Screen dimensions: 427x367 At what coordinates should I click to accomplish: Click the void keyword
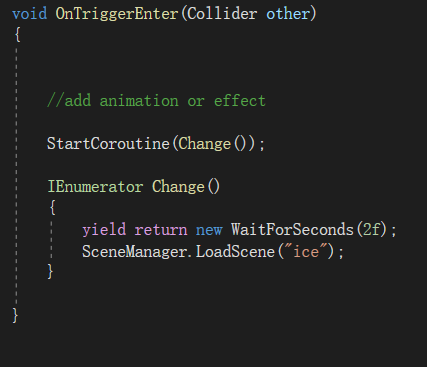pos(29,14)
